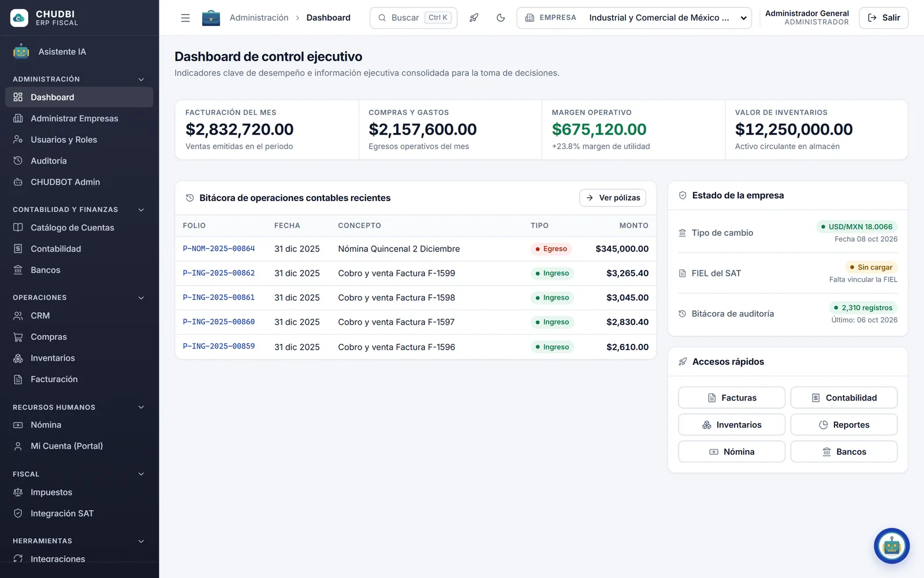Click the Bancos bank icon in sidebar

click(x=18, y=270)
